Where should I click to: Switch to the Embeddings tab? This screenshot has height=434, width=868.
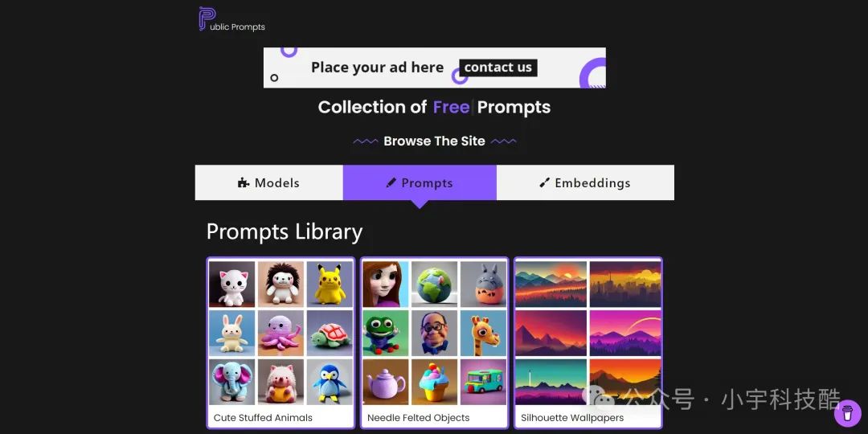[585, 182]
